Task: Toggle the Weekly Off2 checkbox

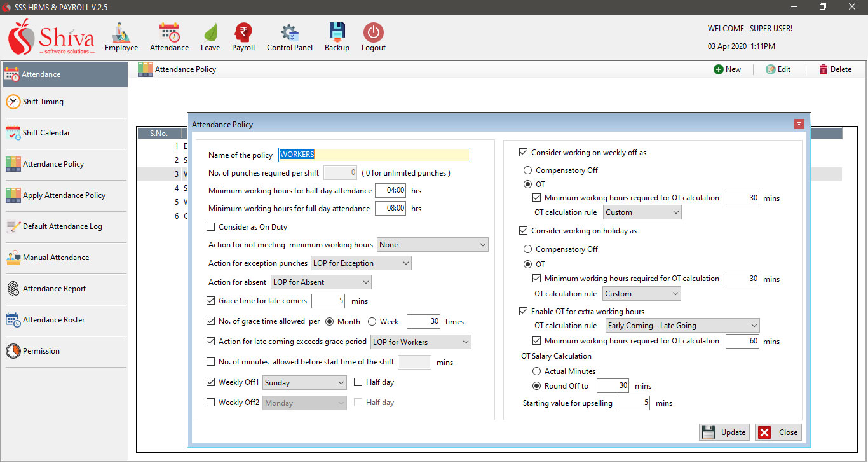Action: click(211, 403)
